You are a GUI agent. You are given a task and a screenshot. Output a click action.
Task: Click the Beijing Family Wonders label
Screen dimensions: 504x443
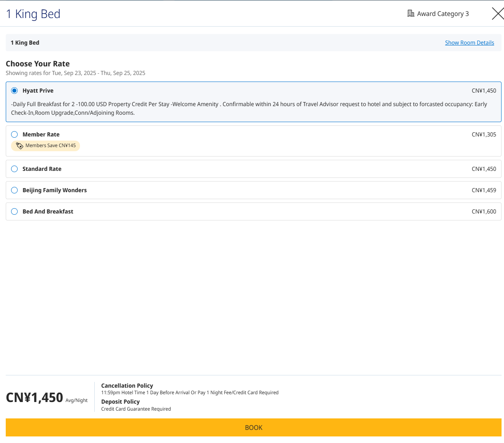point(55,190)
